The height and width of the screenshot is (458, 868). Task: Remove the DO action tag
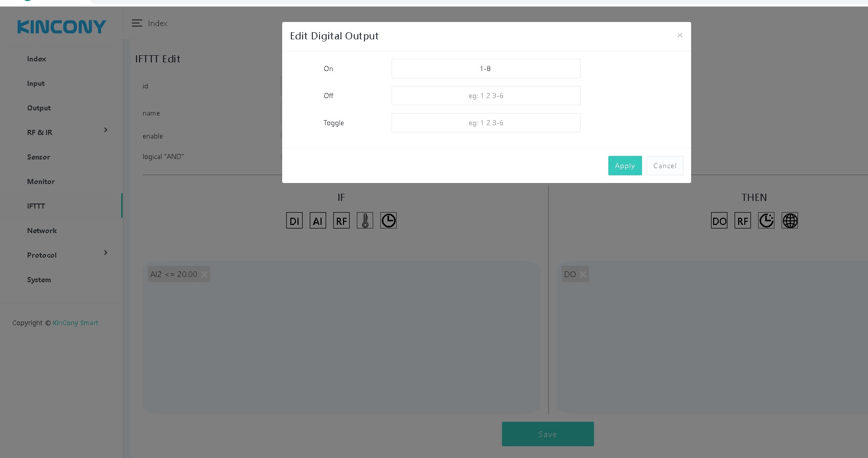(583, 274)
